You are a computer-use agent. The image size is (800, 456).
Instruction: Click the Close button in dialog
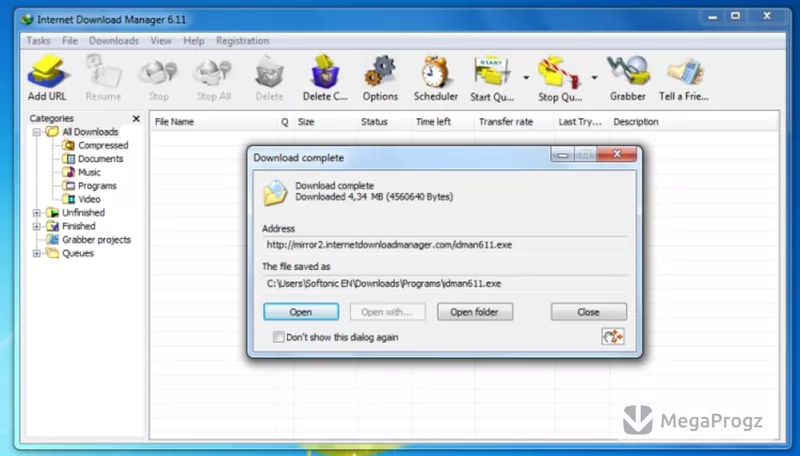pyautogui.click(x=588, y=312)
